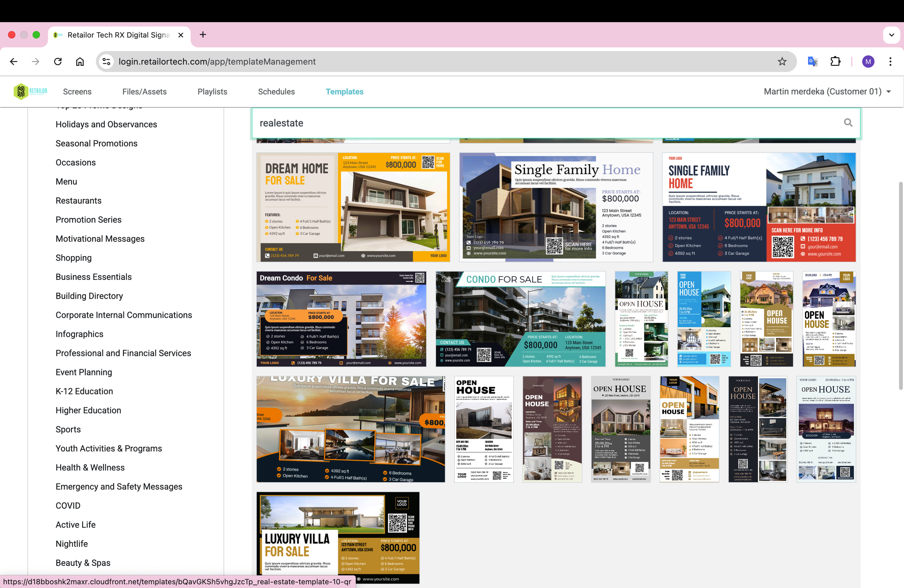Click the search magnifier in the realestate search bar
The height and width of the screenshot is (588, 904).
848,123
